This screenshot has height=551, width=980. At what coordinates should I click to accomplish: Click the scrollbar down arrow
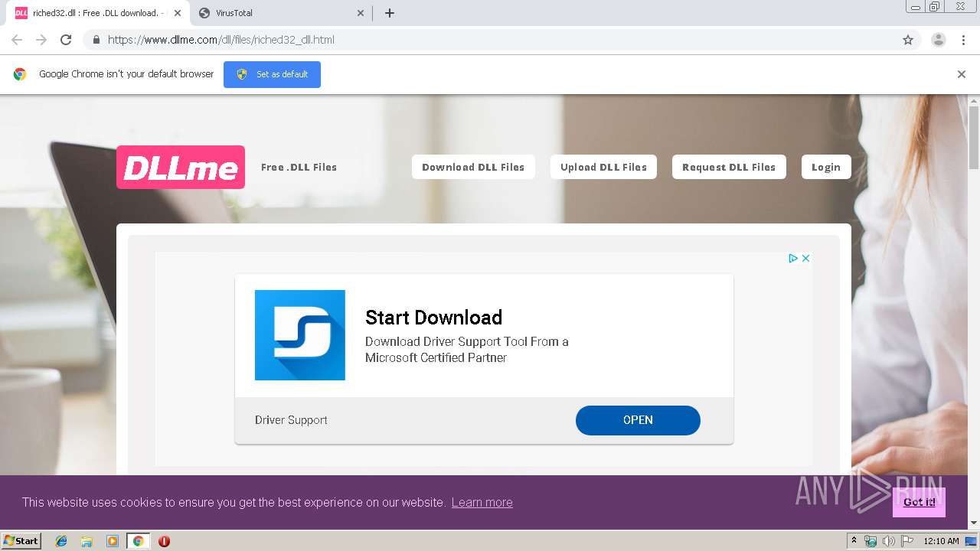974,523
